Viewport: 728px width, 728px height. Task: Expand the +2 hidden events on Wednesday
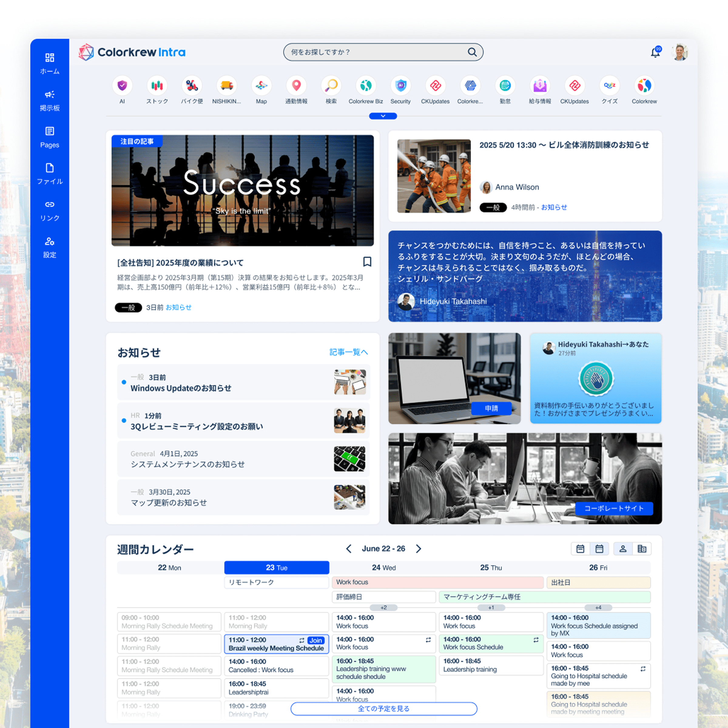click(383, 607)
